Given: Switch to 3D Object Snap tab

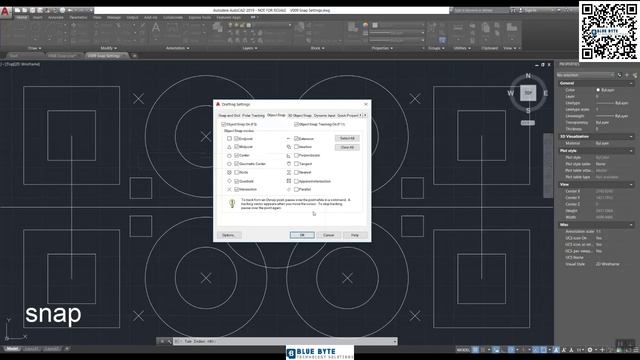Looking at the screenshot, I should 300,116.
